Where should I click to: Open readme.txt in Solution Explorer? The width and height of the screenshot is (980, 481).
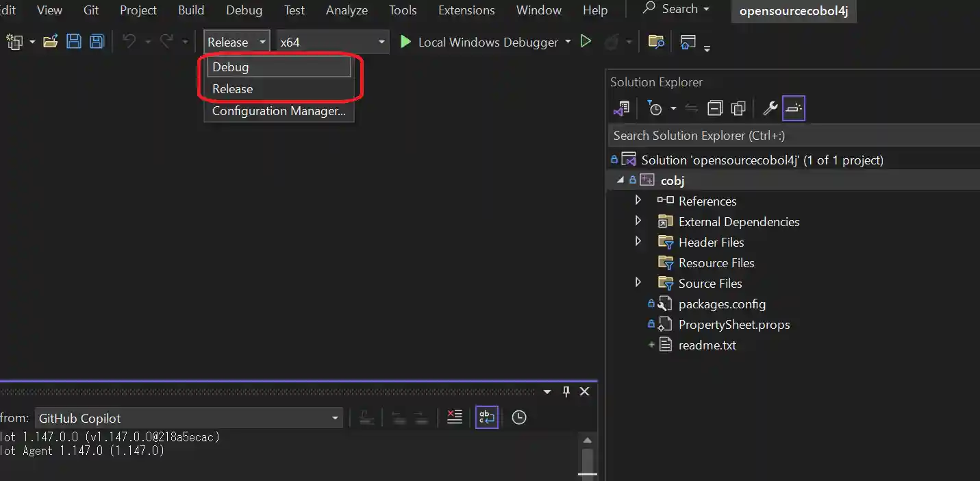(707, 345)
